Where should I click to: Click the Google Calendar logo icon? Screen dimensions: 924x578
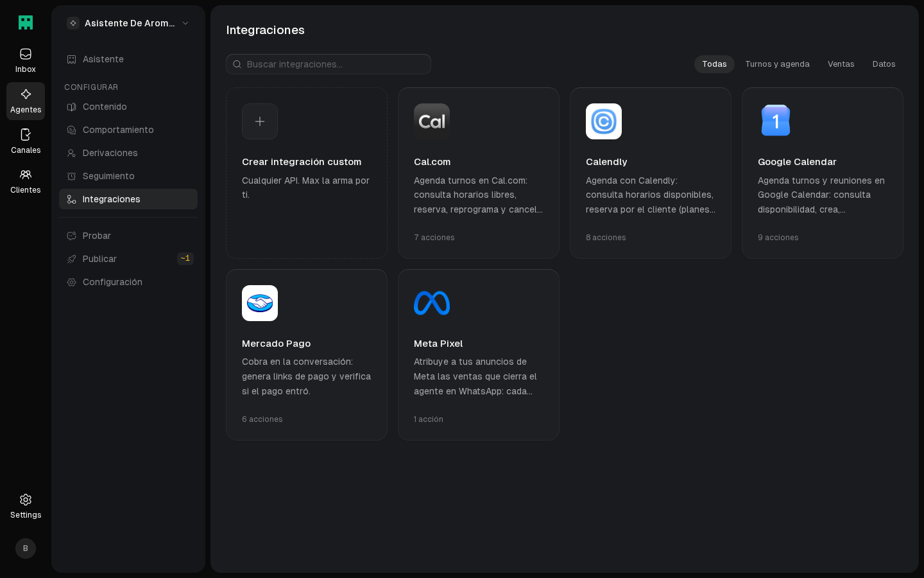point(776,121)
